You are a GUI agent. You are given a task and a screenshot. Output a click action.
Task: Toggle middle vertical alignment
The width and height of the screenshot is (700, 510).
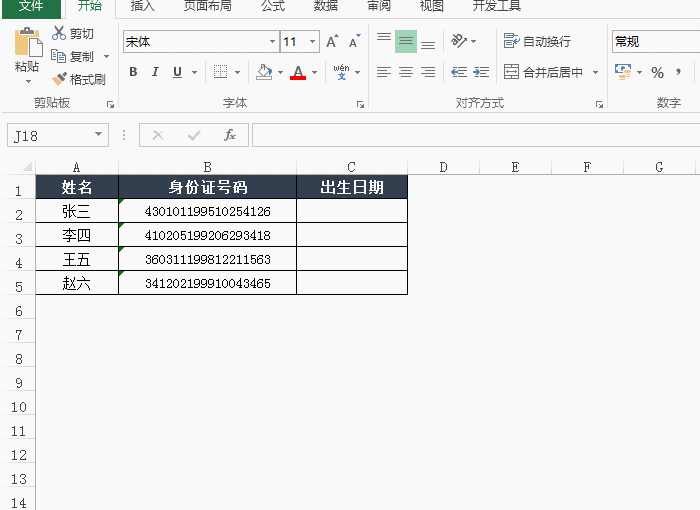406,42
